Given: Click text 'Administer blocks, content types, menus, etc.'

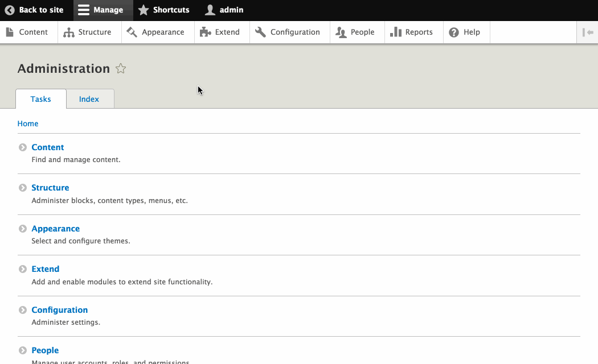Looking at the screenshot, I should click(x=110, y=201).
